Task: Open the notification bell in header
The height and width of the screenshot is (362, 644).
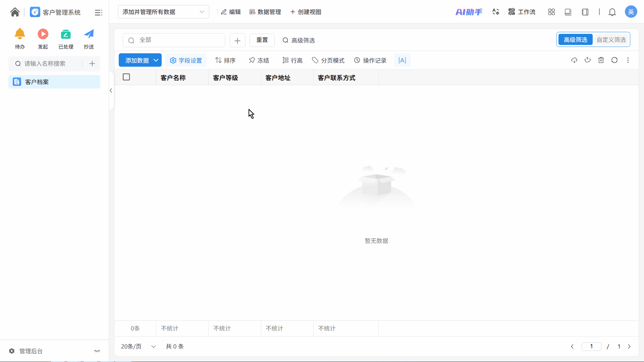Action: tap(612, 12)
